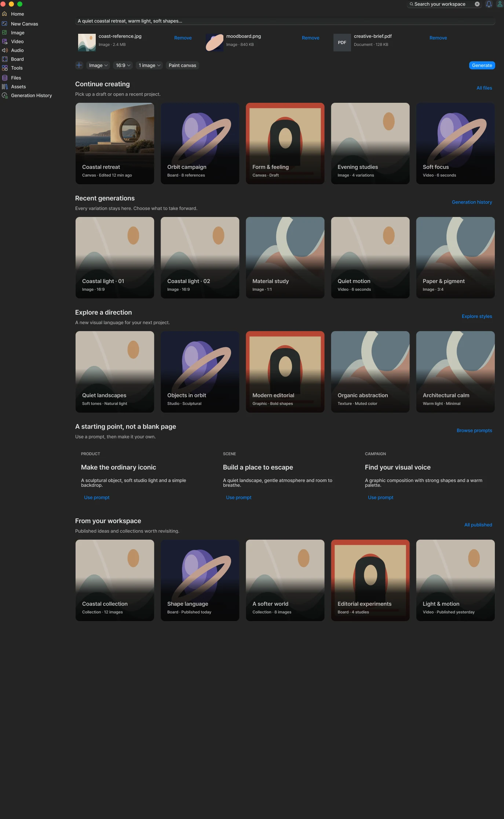
Task: Clear the workspace search field
Action: pos(477,4)
